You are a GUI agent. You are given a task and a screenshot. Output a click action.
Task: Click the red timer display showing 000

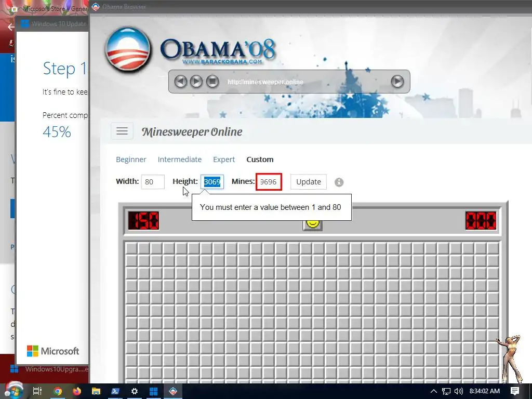[481, 220]
